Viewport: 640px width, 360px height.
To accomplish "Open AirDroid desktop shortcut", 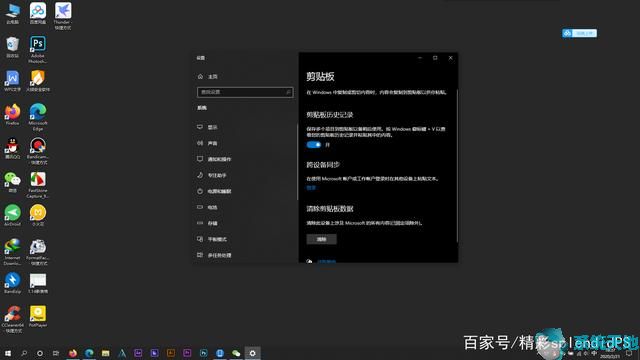I will pyautogui.click(x=13, y=216).
